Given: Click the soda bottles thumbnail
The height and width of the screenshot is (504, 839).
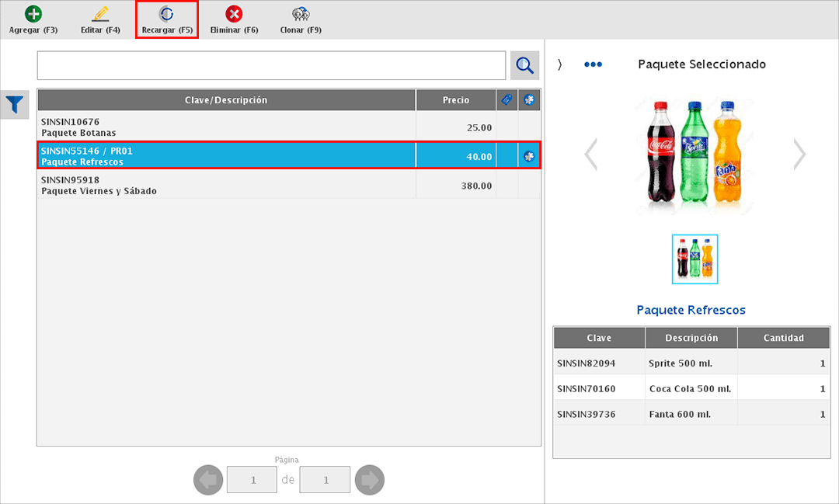Looking at the screenshot, I should click(x=695, y=259).
